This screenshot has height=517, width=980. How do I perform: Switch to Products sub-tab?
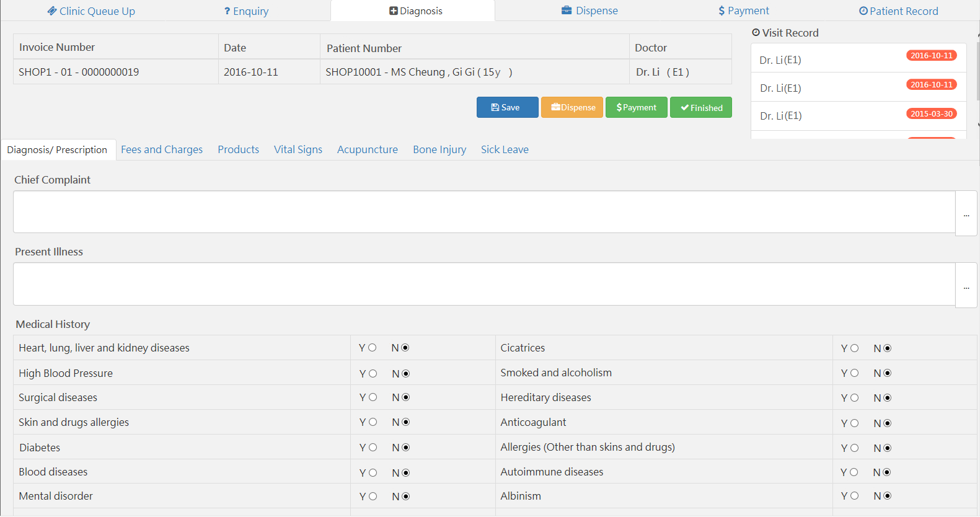[x=238, y=149]
